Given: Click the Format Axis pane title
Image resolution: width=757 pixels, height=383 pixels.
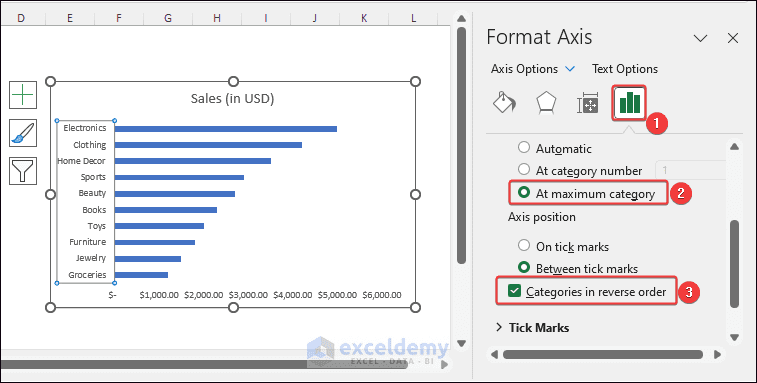Looking at the screenshot, I should coord(539,37).
